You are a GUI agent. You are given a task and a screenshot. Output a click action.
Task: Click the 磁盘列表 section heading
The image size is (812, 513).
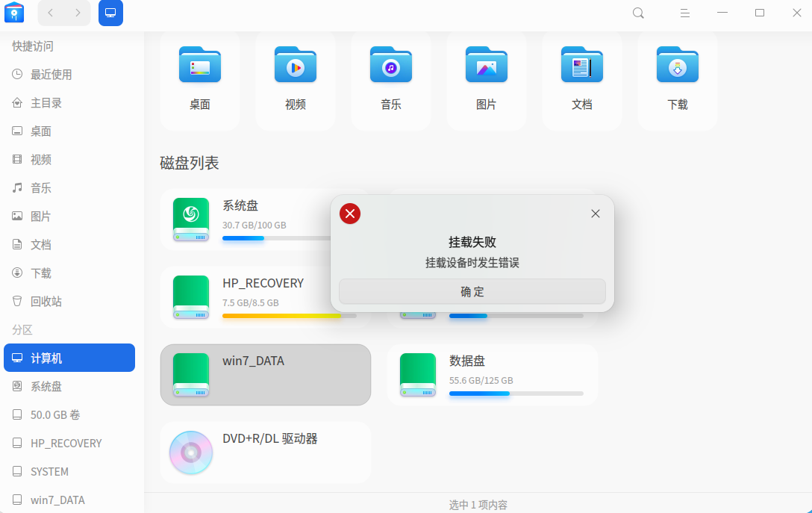[190, 164]
